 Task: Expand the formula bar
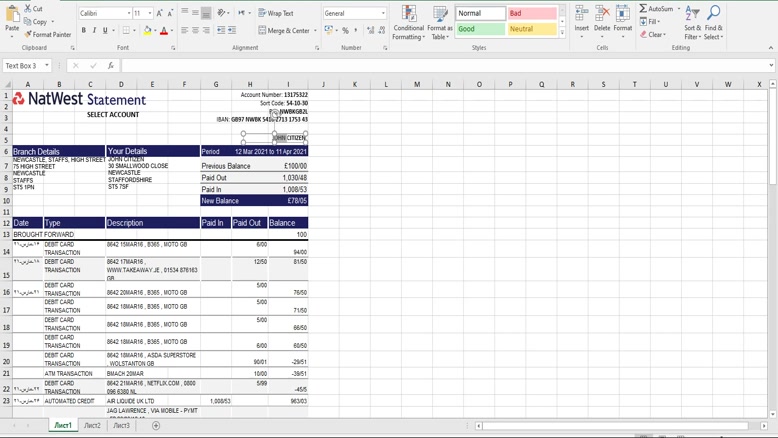pyautogui.click(x=771, y=65)
